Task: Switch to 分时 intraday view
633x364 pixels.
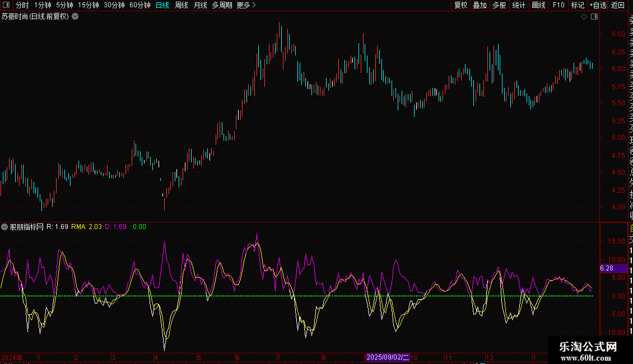Action: (x=22, y=5)
